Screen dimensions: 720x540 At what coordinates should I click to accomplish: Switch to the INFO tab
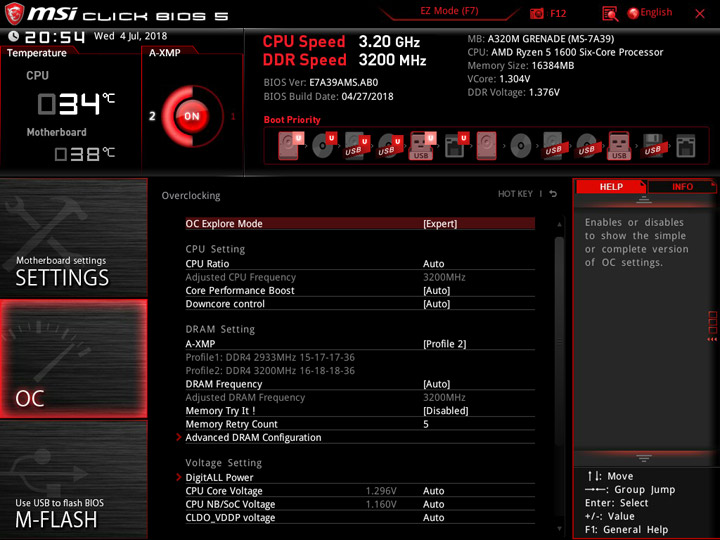coord(682,187)
